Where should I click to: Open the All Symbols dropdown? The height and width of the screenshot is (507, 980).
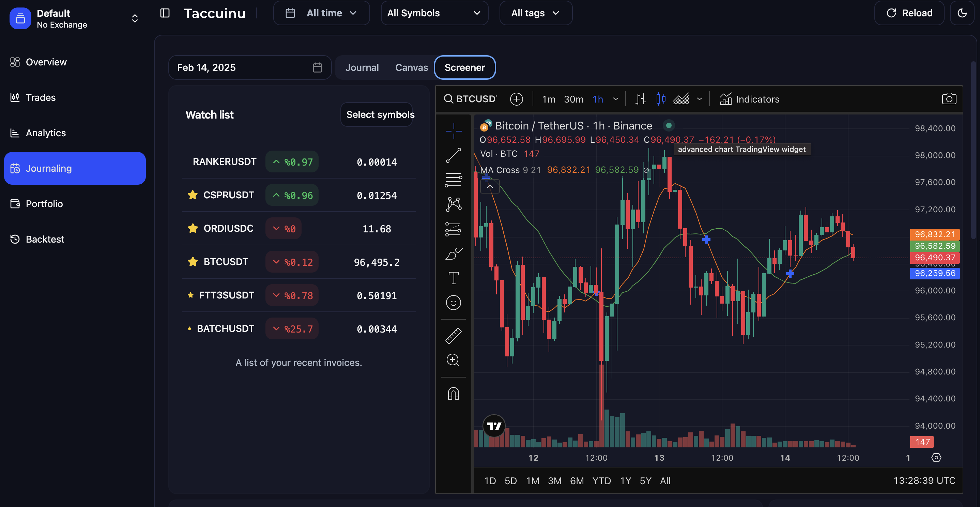pos(434,13)
